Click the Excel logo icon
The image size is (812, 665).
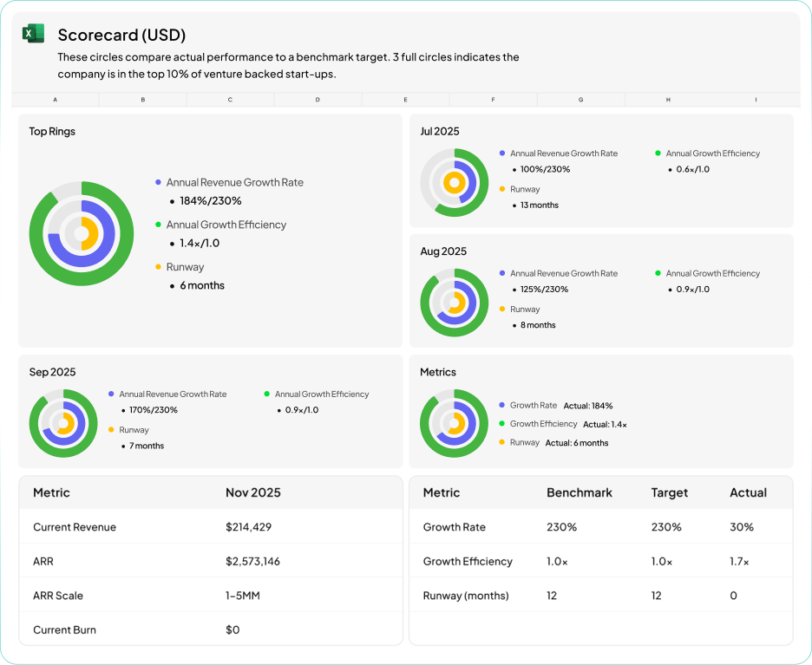[33, 34]
